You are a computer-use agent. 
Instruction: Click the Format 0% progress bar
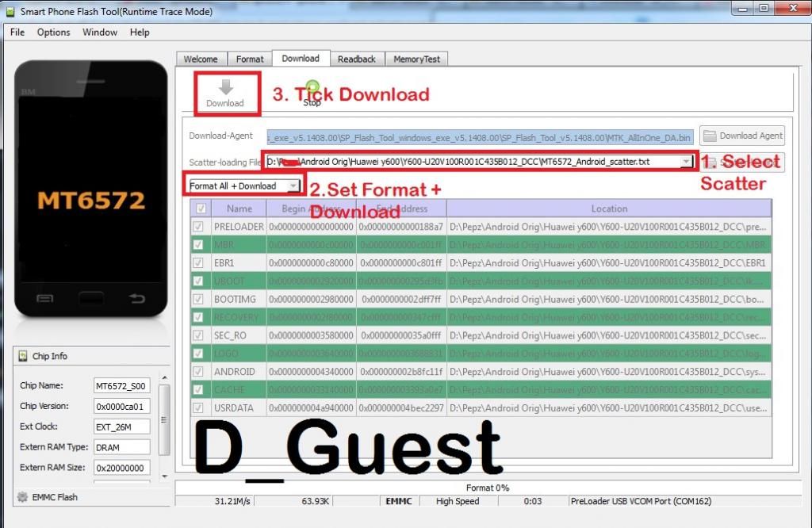[x=487, y=488]
